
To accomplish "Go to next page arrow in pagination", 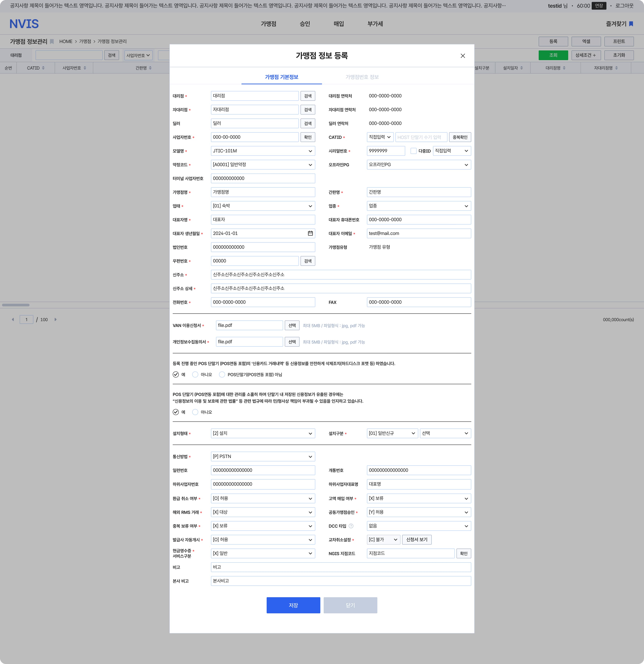I will point(56,320).
